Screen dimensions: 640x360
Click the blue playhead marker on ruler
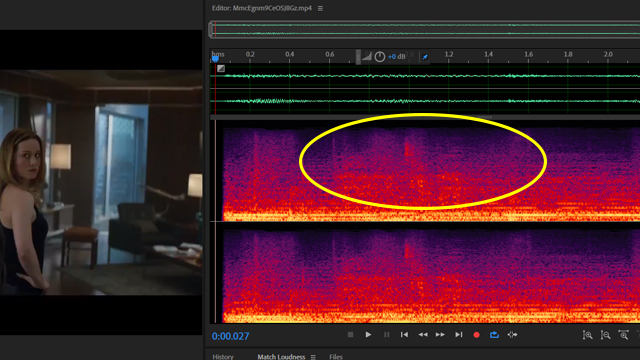pos(215,59)
